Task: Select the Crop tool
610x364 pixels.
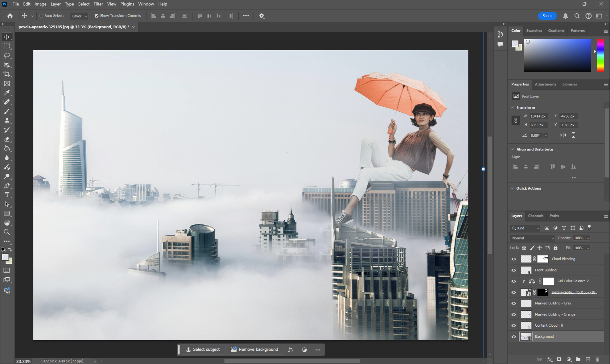Action: click(7, 74)
